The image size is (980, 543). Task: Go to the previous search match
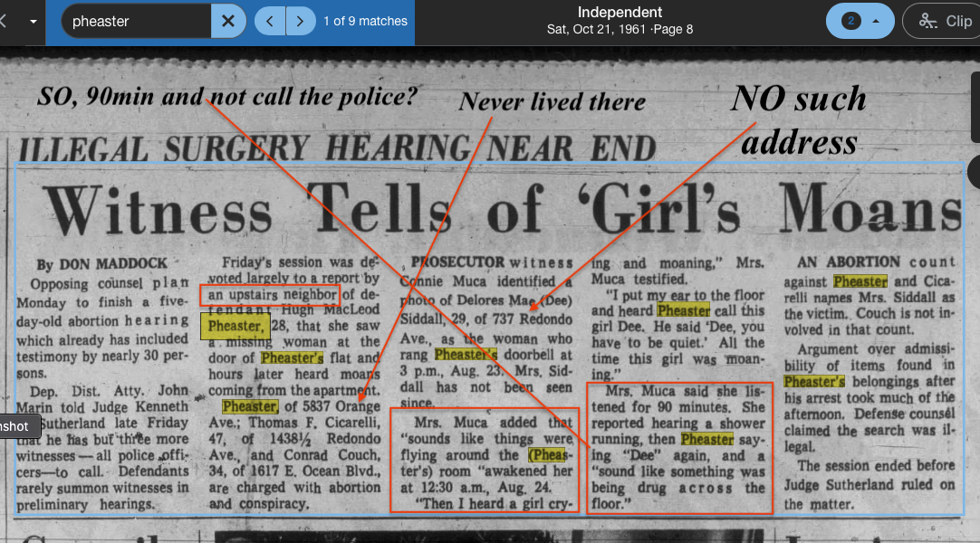[x=270, y=21]
